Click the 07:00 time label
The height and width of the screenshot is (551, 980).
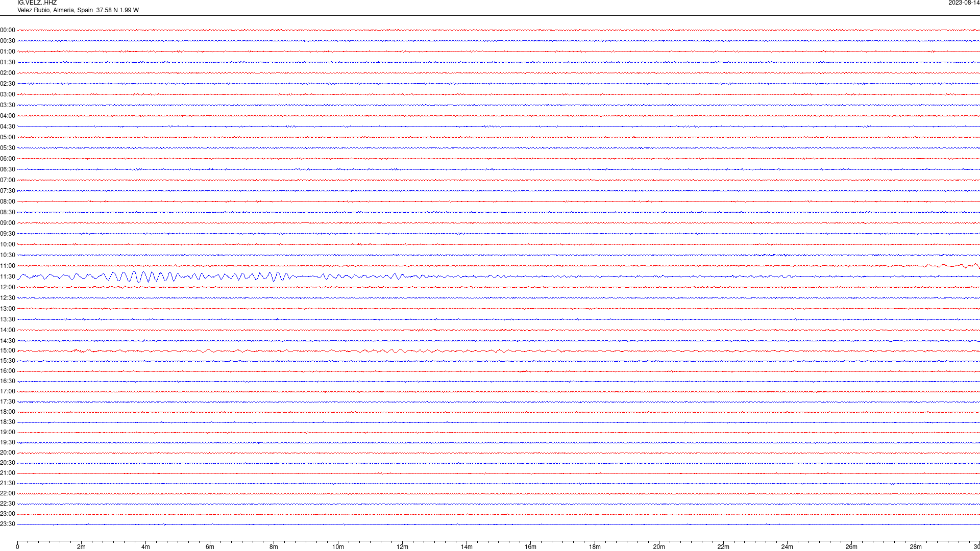pos(8,180)
